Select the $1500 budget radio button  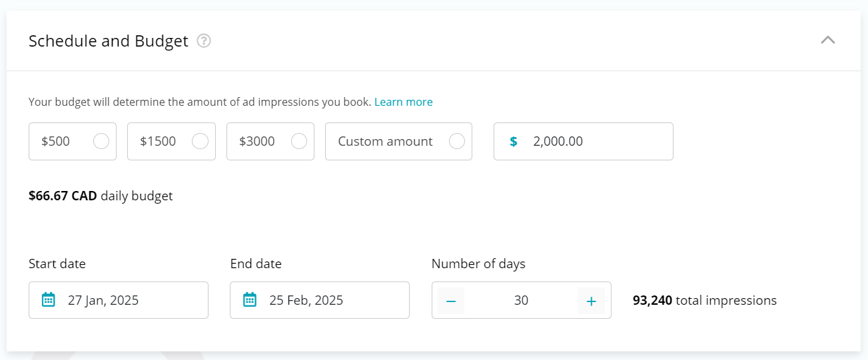click(200, 141)
